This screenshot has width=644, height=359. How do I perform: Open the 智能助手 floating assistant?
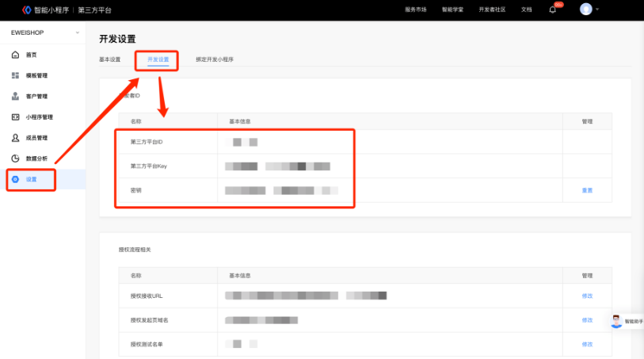point(617,321)
